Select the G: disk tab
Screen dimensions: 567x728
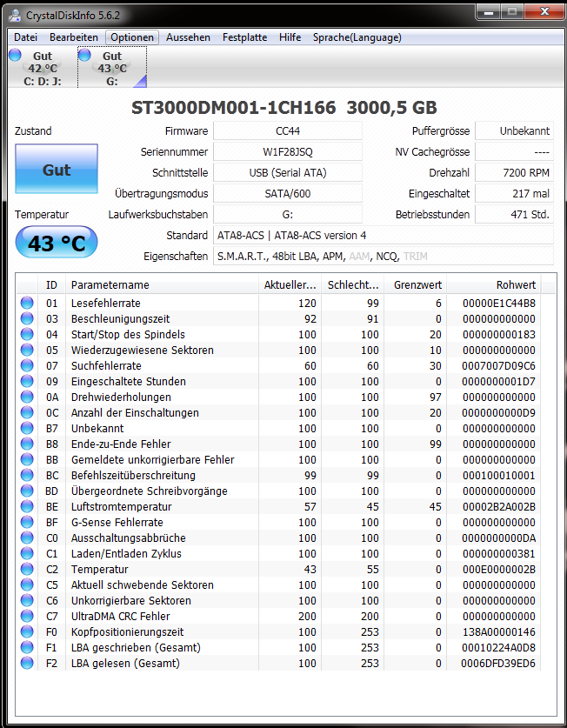click(x=112, y=68)
